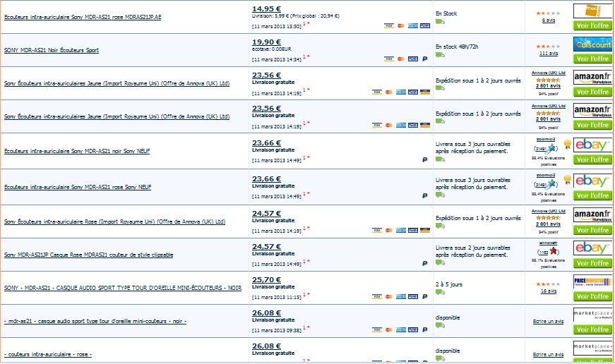Click eBay logo in MDR-AS21JP Casque Rose row
615x364 pixels.
coord(592,248)
